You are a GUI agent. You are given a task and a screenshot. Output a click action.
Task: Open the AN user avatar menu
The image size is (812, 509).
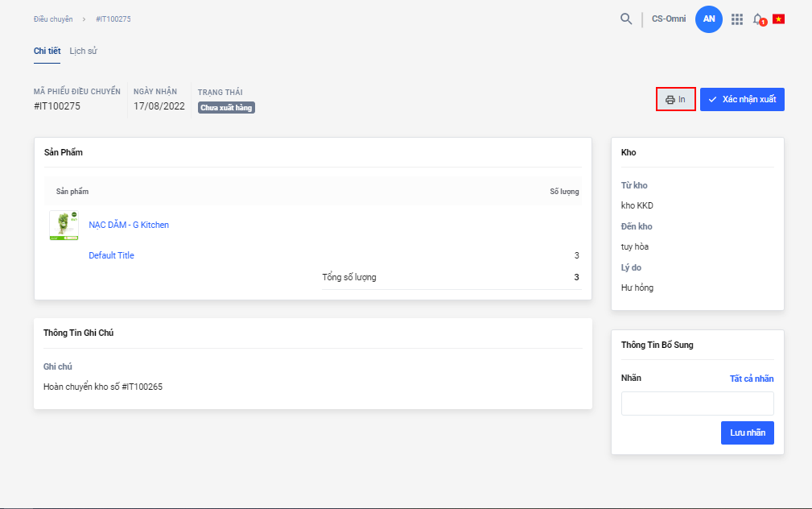tap(709, 19)
